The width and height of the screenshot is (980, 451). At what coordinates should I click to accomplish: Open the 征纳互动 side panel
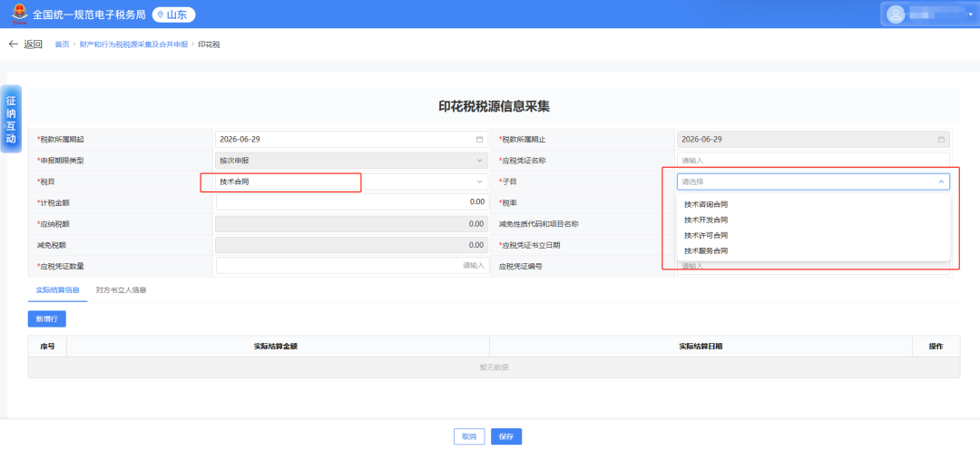(x=11, y=119)
